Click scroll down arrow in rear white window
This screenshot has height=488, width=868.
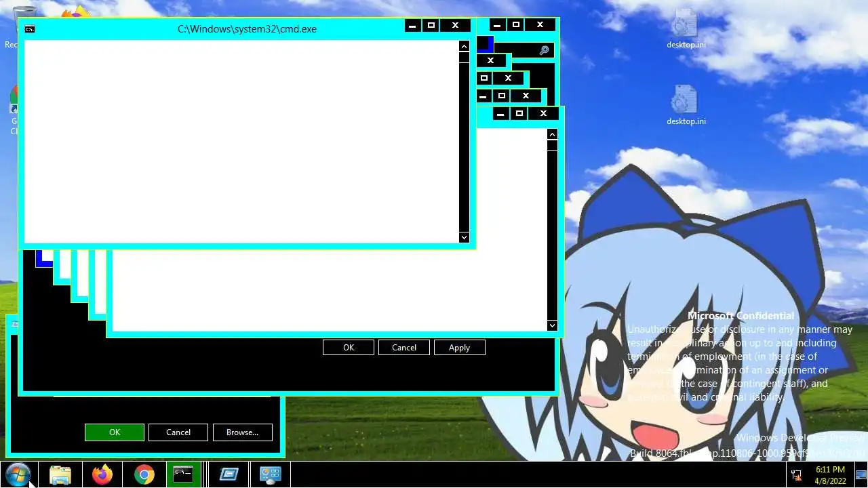(552, 325)
